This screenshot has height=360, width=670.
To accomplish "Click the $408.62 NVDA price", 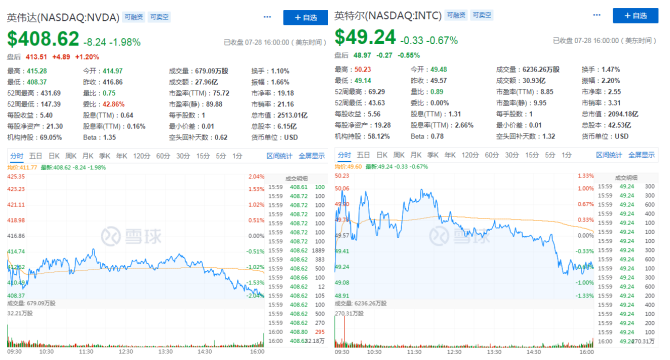I will point(43,39).
